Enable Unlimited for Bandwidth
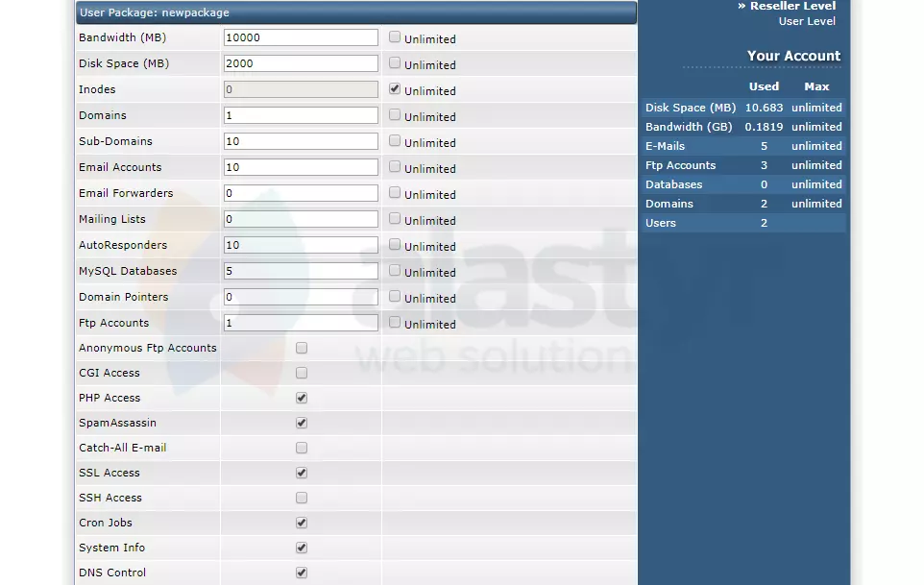This screenshot has width=924, height=585. pos(394,38)
